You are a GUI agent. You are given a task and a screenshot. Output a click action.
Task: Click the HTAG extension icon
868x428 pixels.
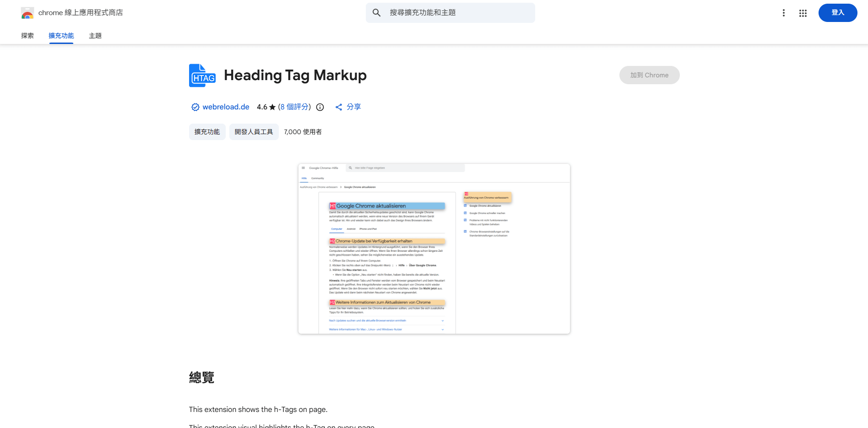pyautogui.click(x=202, y=75)
